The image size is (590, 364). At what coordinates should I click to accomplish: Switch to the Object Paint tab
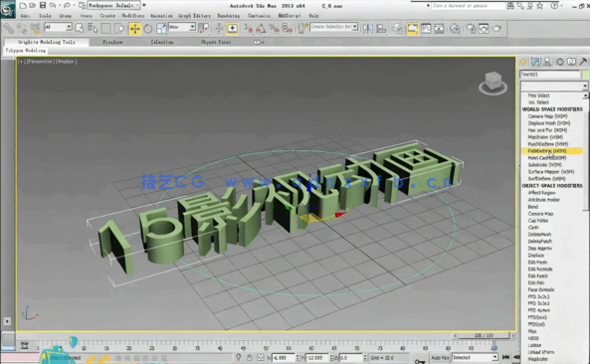216,42
